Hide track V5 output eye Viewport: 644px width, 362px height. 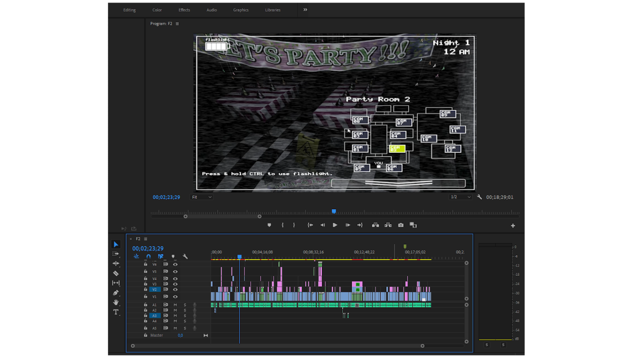click(175, 272)
